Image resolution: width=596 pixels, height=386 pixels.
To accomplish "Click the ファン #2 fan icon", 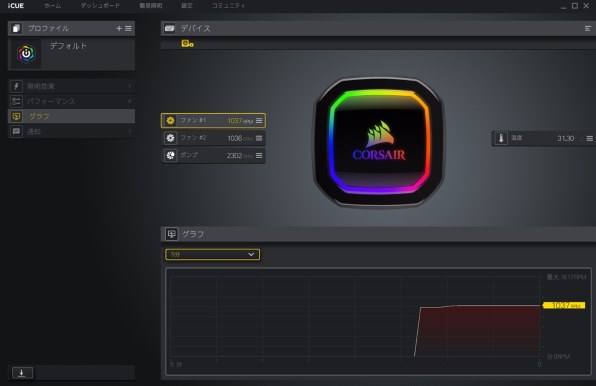I will [x=170, y=138].
